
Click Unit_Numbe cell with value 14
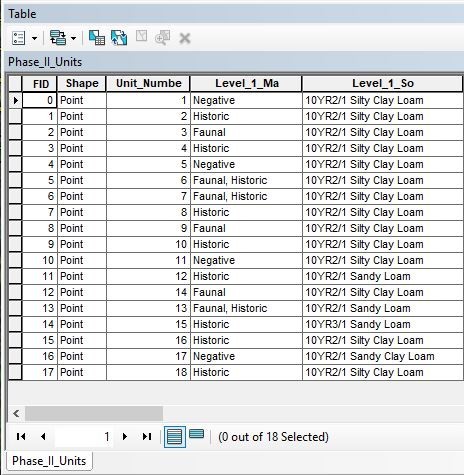[x=148, y=292]
